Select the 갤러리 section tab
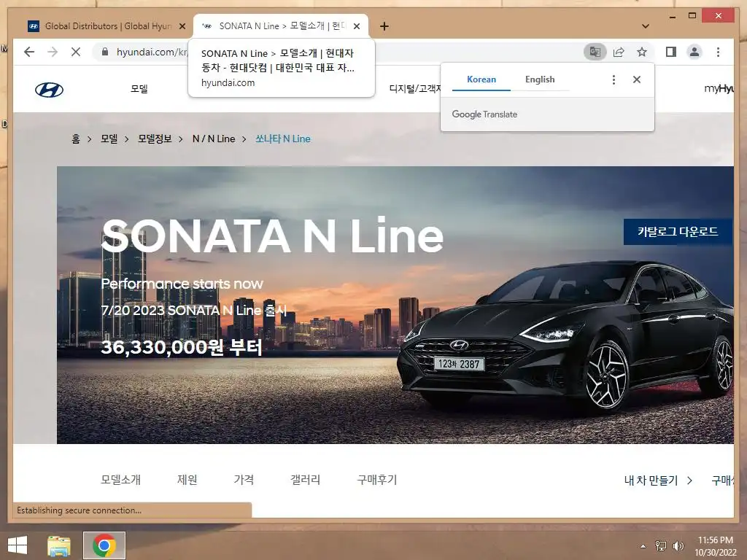Screen dimensions: 747x560 306,480
